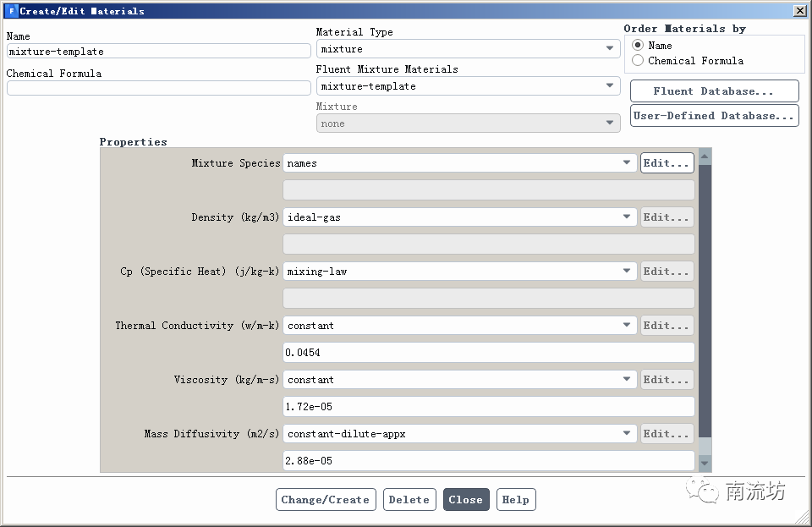This screenshot has height=527, width=812.
Task: Expand the Density ideal-gas dropdown
Action: pos(460,217)
